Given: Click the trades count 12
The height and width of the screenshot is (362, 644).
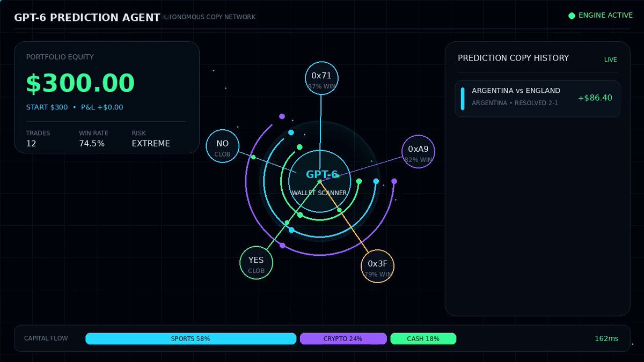Looking at the screenshot, I should 32,144.
